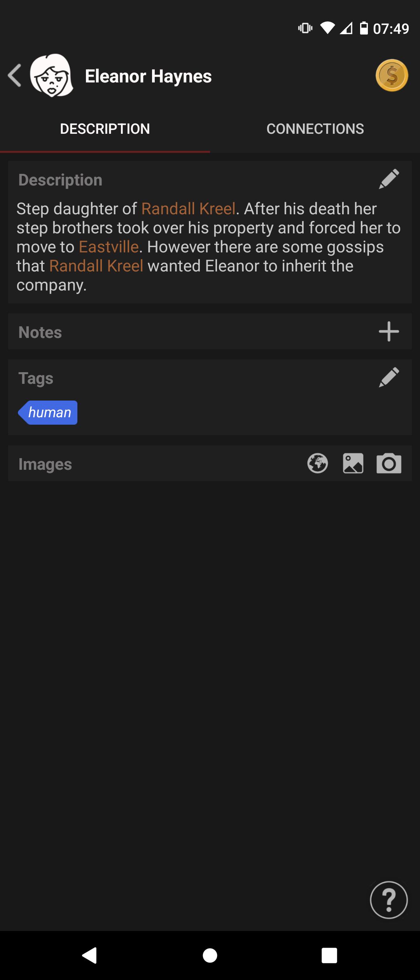
Task: Take a photo with camera icon
Action: (389, 464)
